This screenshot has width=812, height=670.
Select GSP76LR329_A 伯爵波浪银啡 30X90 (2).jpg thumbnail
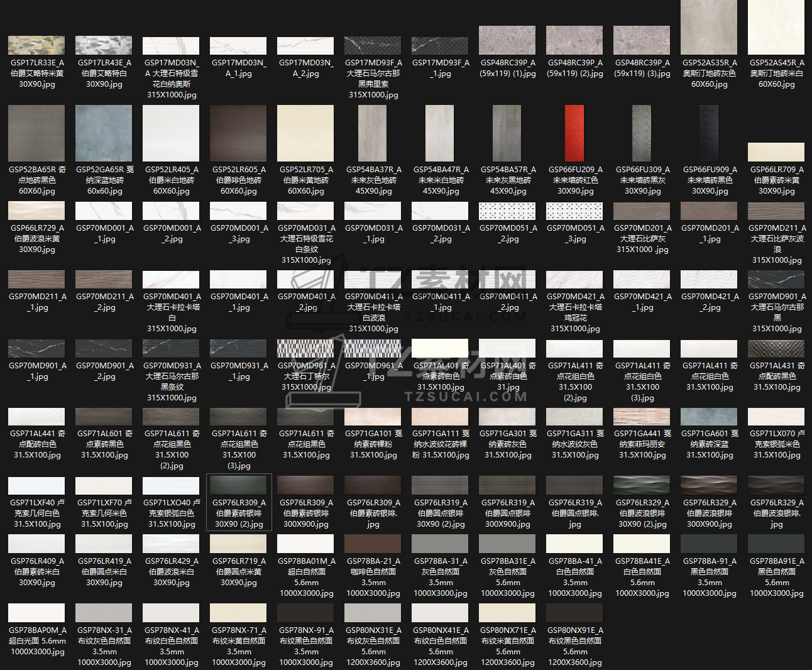tap(642, 486)
